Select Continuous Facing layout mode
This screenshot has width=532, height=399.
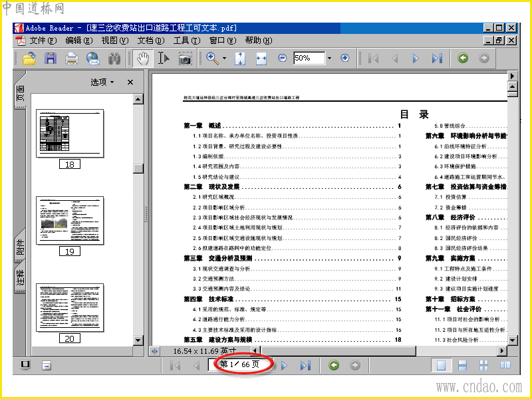click(x=483, y=365)
